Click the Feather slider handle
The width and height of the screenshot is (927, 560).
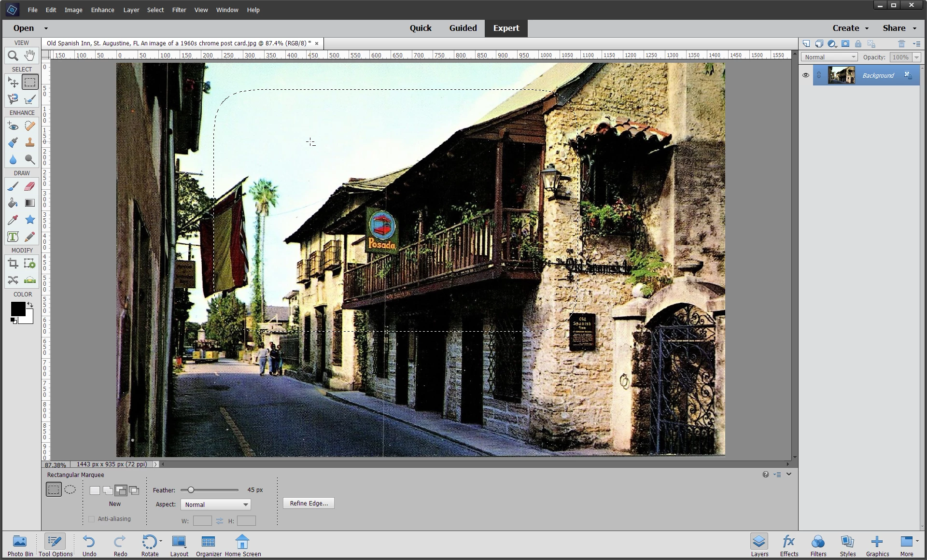[x=191, y=490]
